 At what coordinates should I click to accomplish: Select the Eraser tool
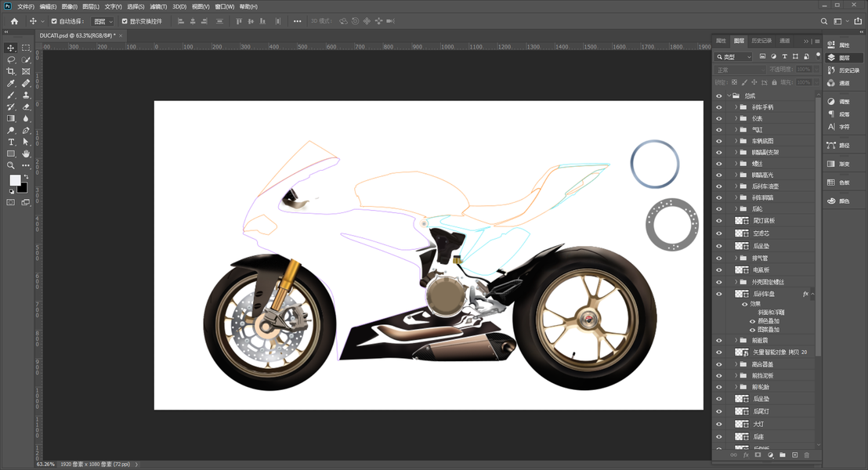click(26, 107)
